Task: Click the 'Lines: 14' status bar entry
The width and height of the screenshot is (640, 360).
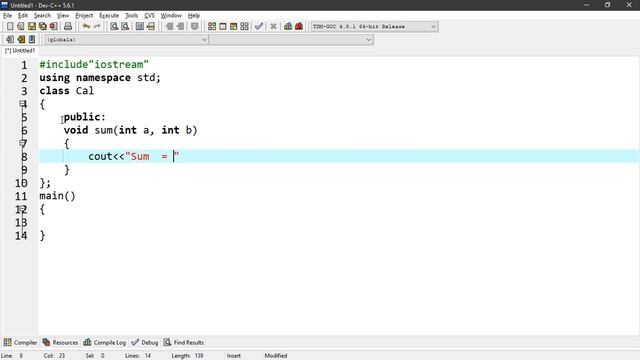Action: (138, 356)
